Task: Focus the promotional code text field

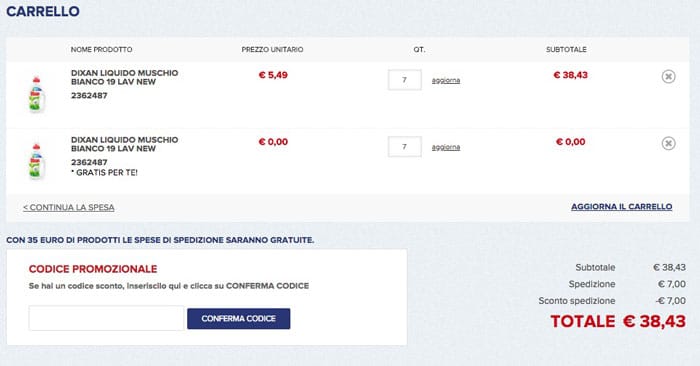Action: (106, 318)
